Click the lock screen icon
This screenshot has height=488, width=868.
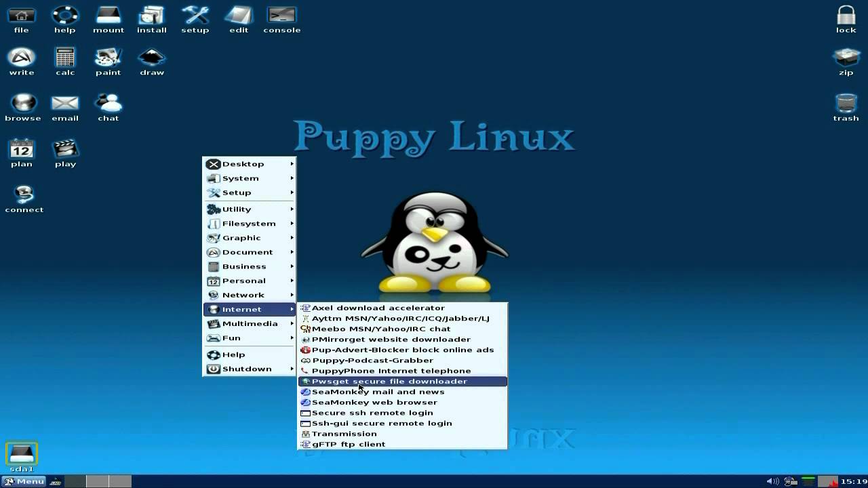[x=846, y=19]
